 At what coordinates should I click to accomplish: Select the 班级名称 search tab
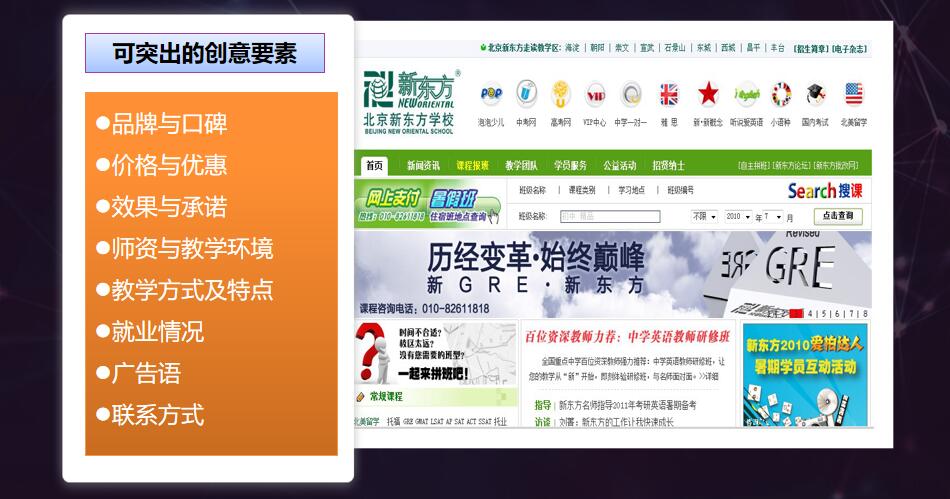point(533,190)
